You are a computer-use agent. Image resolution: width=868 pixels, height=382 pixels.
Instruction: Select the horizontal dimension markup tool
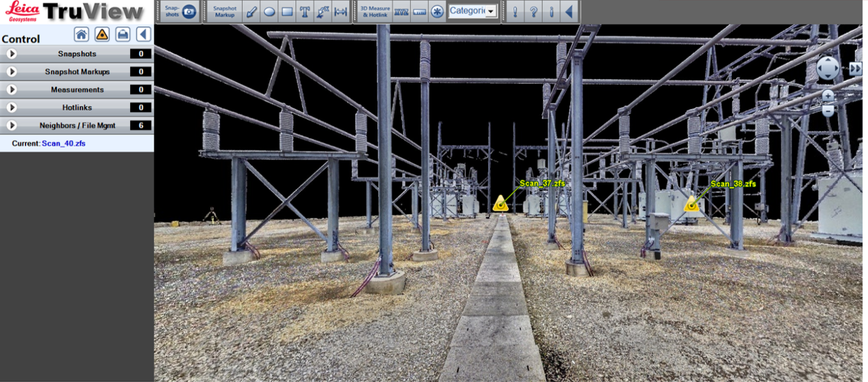point(340,12)
